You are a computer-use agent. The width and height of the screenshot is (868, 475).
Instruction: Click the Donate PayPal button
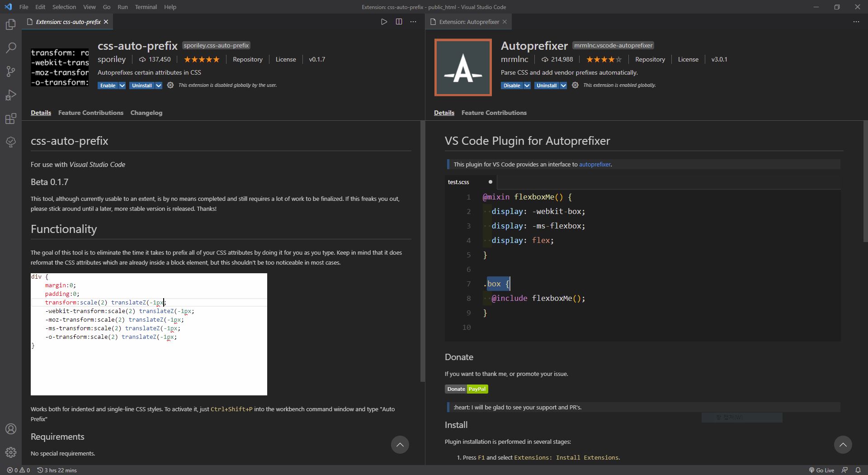tap(466, 389)
